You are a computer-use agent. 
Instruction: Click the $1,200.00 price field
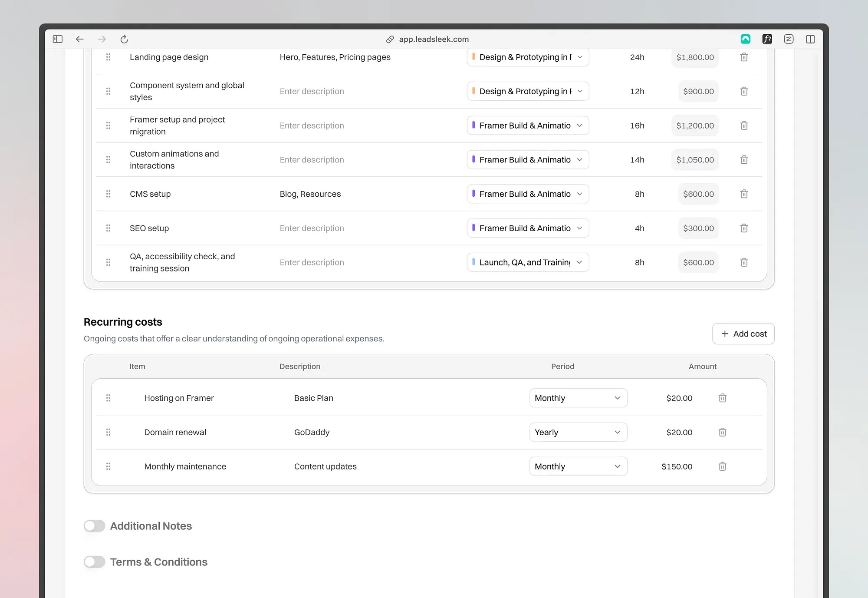tap(695, 126)
